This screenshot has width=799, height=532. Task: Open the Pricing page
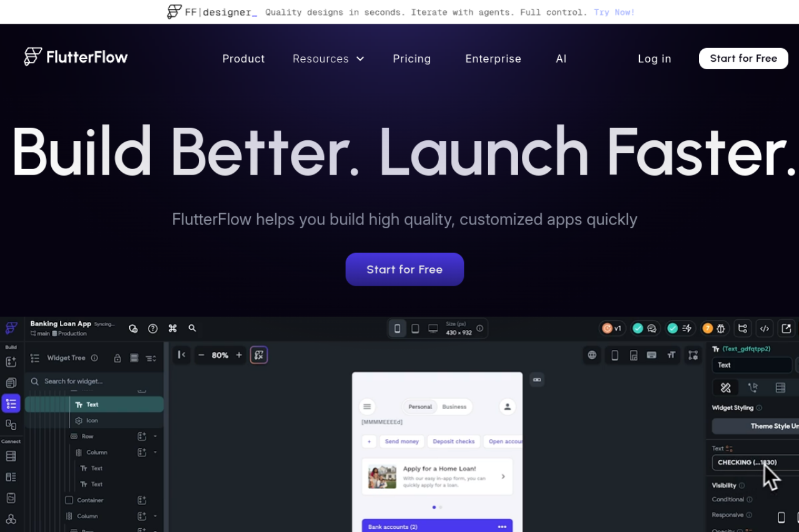click(x=412, y=59)
